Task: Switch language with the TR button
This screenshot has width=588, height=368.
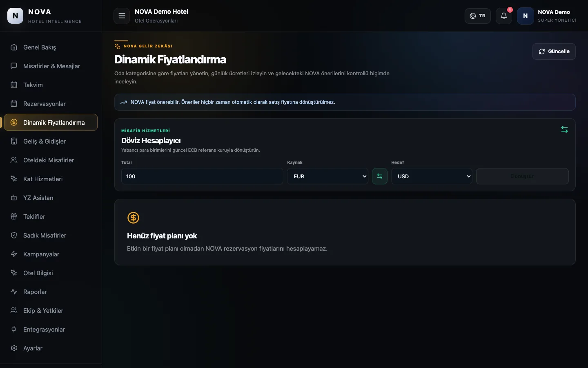Action: [x=478, y=16]
